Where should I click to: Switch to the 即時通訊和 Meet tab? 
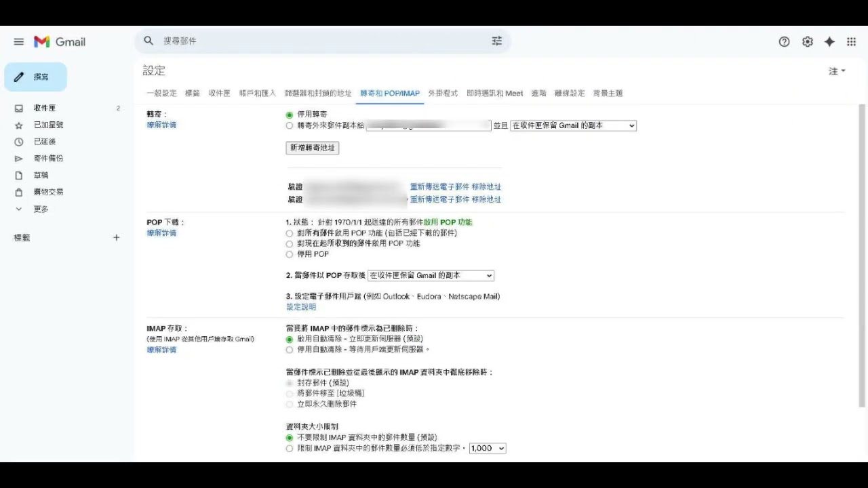[x=495, y=94]
